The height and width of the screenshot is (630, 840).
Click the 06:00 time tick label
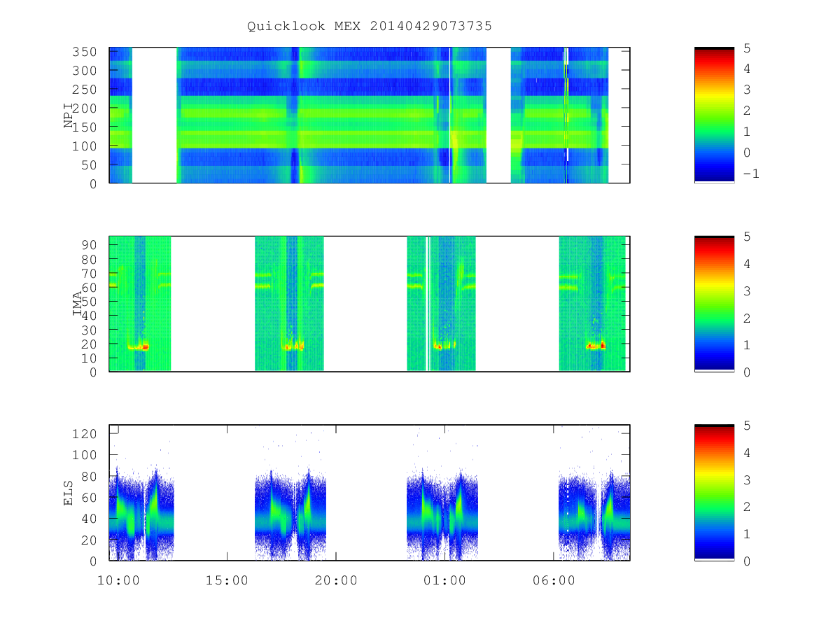(554, 580)
